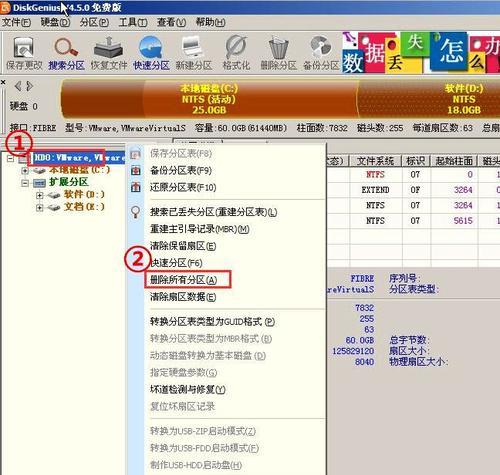Open the 工具(T) menu

[x=133, y=22]
